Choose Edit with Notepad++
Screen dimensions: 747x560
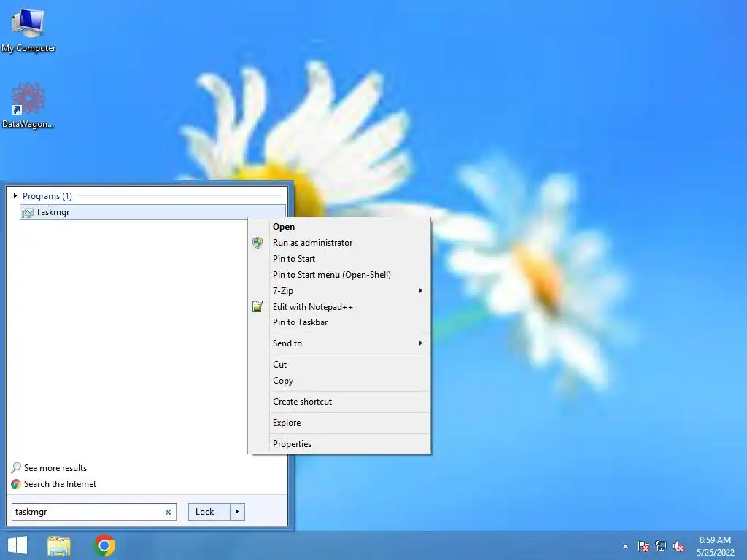point(339,307)
